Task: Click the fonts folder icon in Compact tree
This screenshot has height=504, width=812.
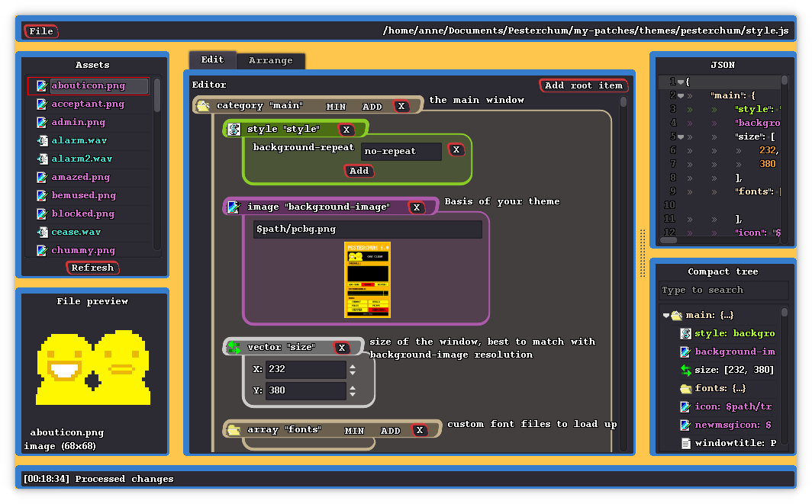Action: click(x=685, y=388)
